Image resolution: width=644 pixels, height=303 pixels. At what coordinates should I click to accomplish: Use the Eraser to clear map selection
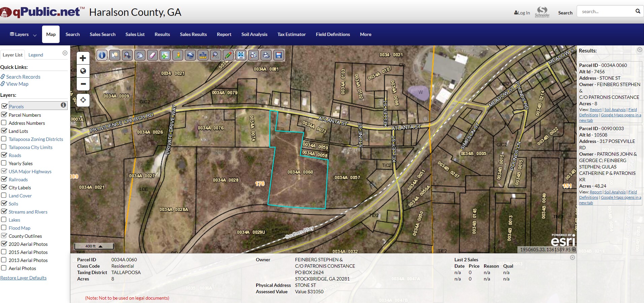click(x=152, y=55)
